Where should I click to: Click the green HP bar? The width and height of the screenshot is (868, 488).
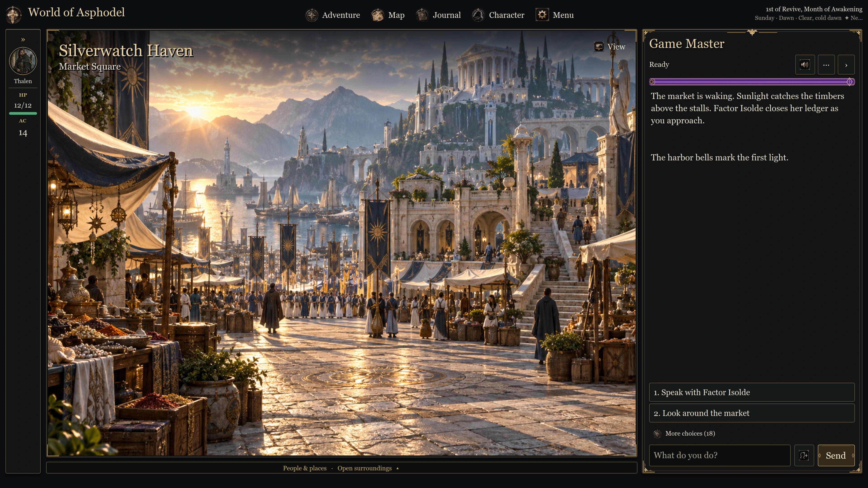[23, 113]
